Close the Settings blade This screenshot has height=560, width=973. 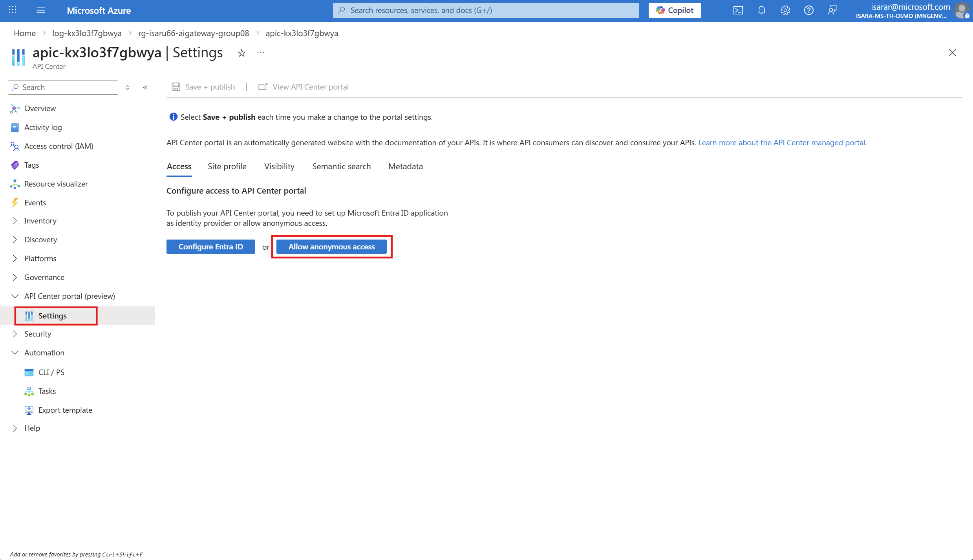953,53
